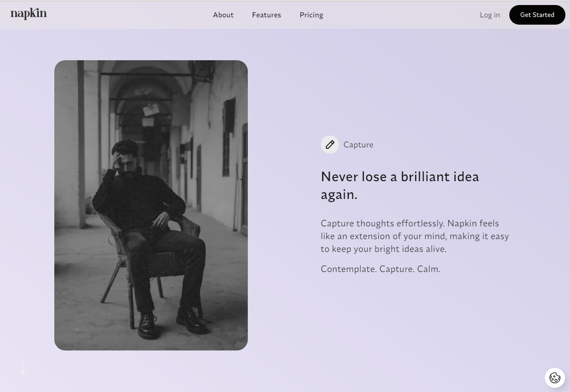
Task: Open the Features menu item
Action: click(x=267, y=15)
